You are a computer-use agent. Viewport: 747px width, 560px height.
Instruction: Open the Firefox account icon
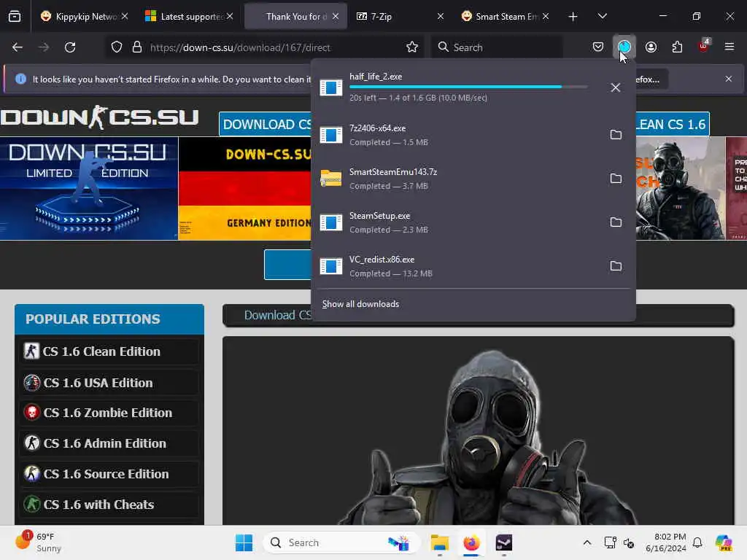[x=651, y=47]
